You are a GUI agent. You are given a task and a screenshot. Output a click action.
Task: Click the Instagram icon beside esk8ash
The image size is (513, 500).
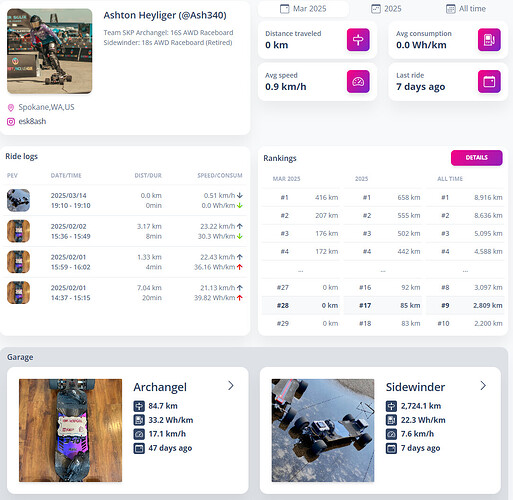coord(11,122)
